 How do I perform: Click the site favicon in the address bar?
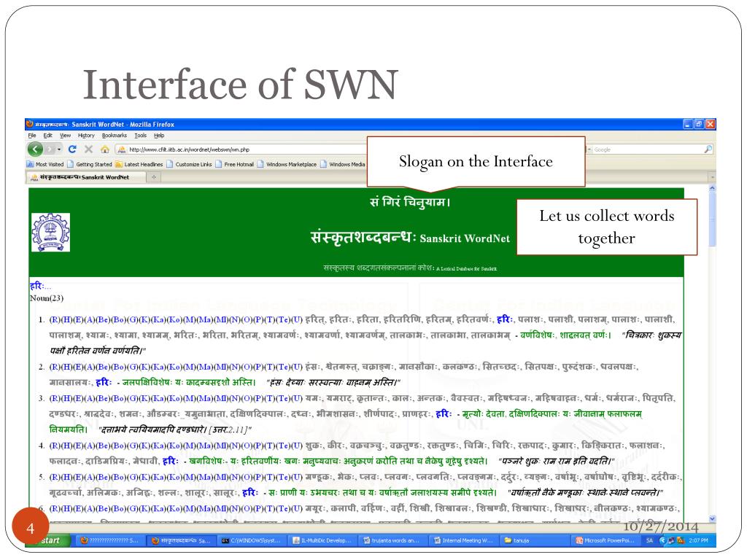[122, 149]
